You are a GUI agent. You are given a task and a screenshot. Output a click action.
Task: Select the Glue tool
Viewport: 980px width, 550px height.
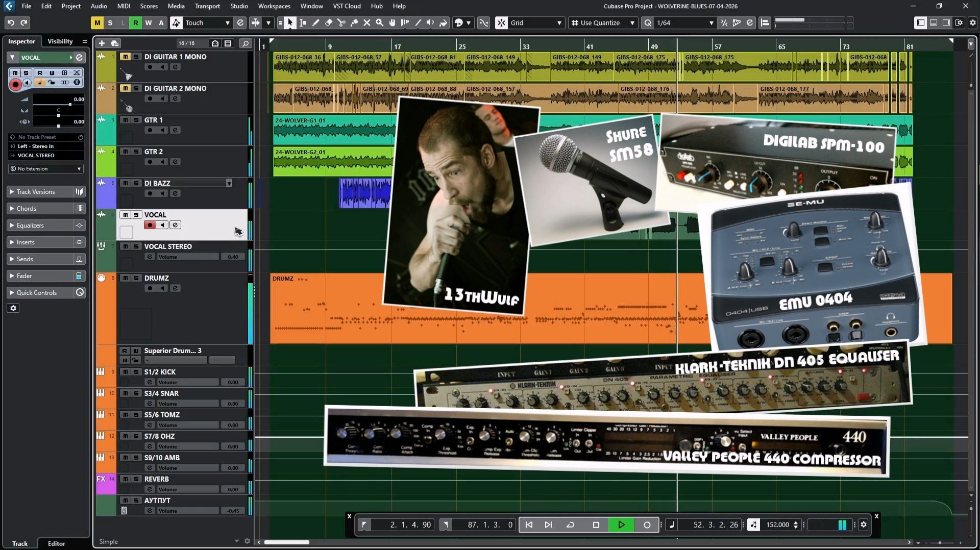pos(354,23)
